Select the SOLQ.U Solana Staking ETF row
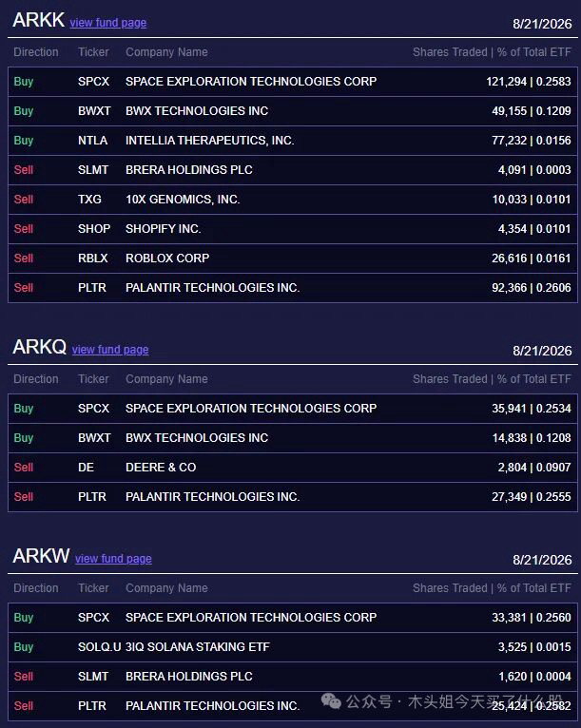This screenshot has height=728, width=581. click(293, 647)
